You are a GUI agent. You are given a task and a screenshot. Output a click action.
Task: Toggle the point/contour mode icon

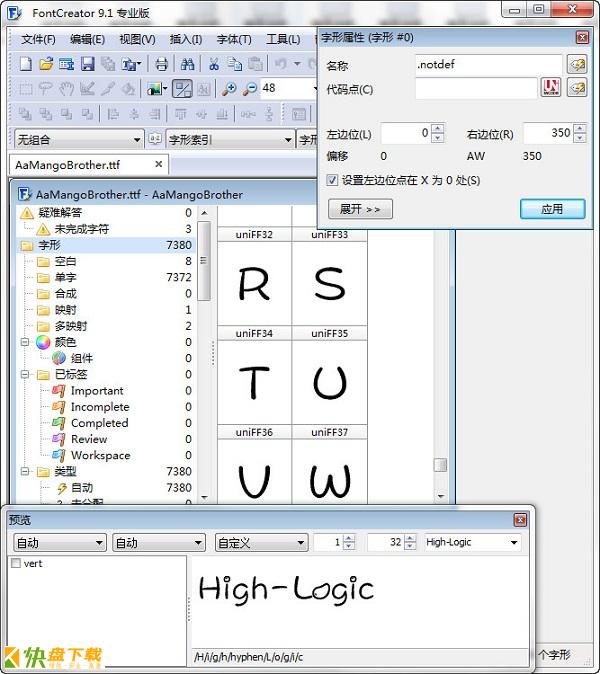(182, 89)
